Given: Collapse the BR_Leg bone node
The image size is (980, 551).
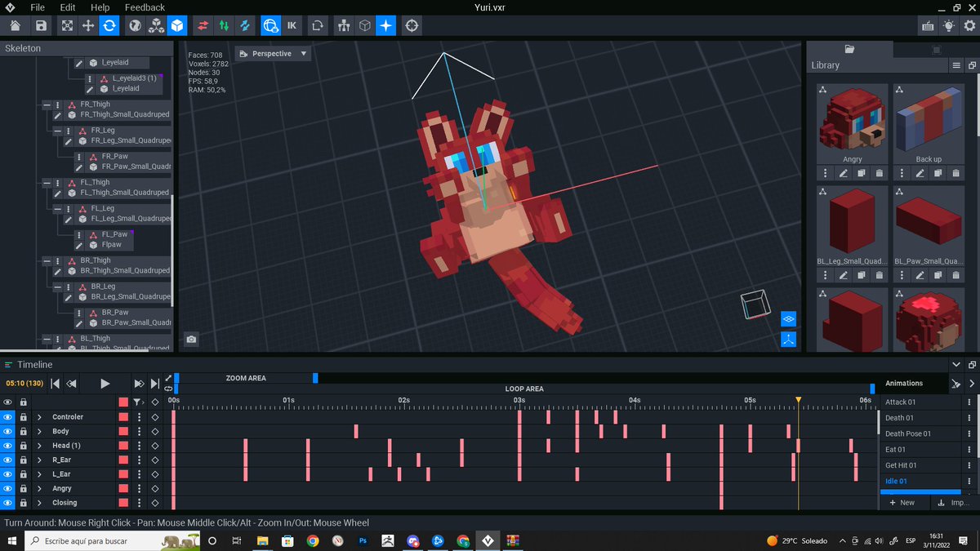Looking at the screenshot, I should 59,287.
